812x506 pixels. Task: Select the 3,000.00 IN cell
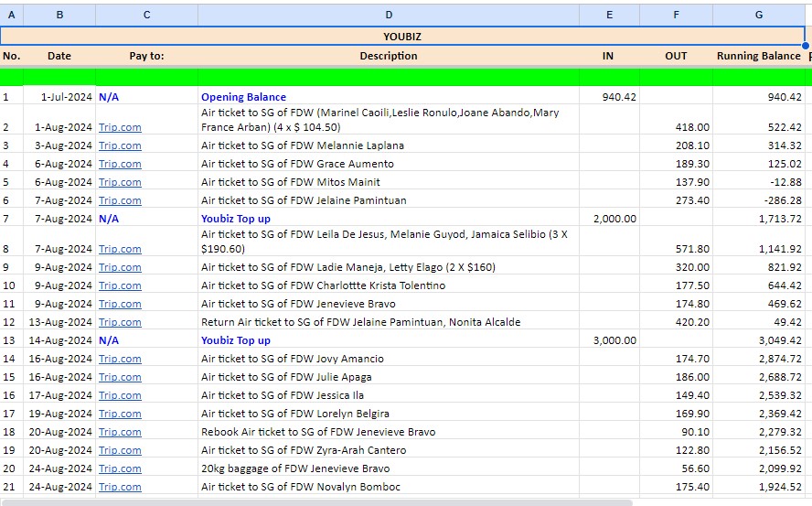(x=610, y=340)
